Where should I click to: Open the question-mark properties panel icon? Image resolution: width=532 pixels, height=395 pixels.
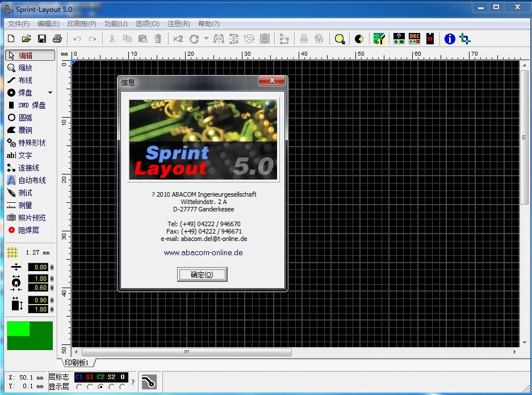coord(399,39)
